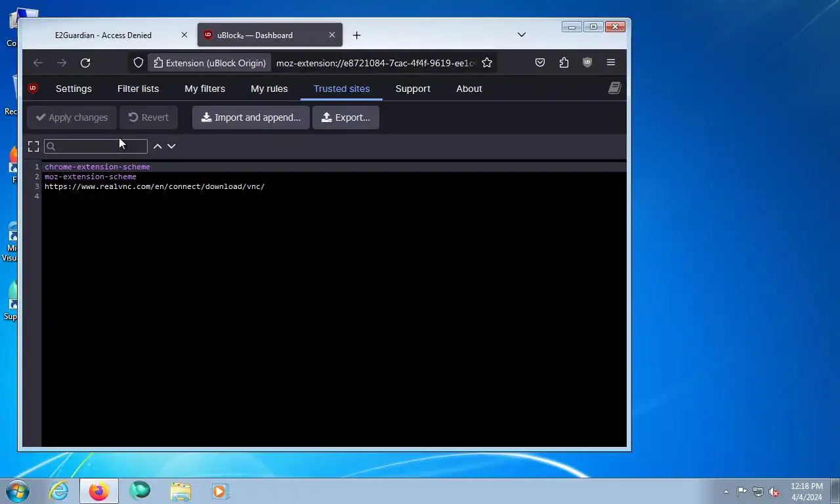Show hidden tray icons arrow

[726, 492]
